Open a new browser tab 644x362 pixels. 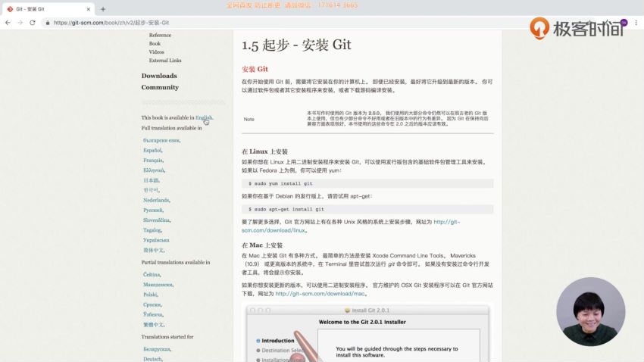pos(103,9)
